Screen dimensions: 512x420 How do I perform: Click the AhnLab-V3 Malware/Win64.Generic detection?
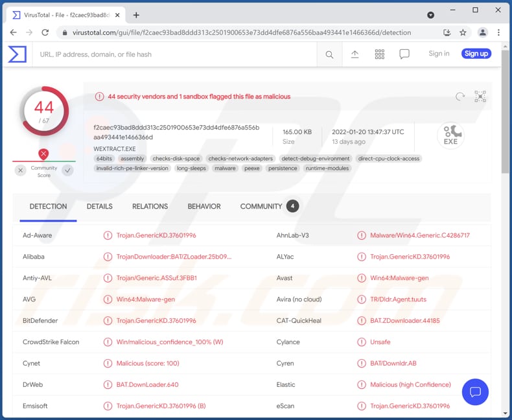coord(420,235)
